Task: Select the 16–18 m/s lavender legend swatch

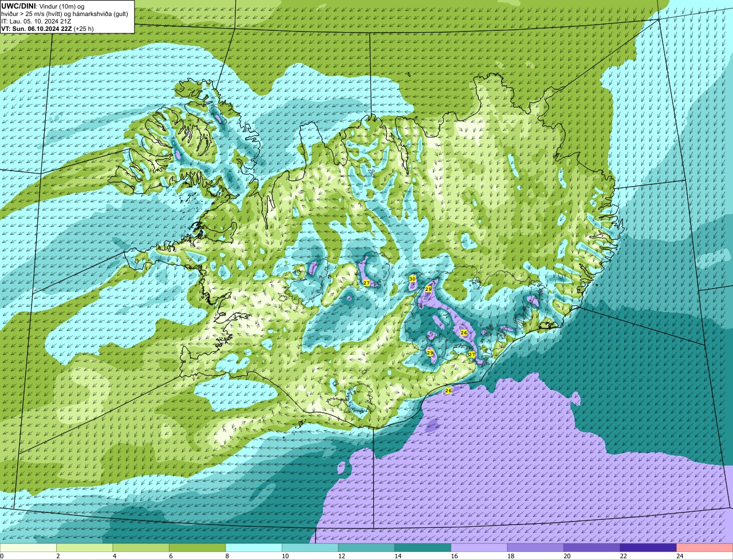Action: tap(479, 547)
